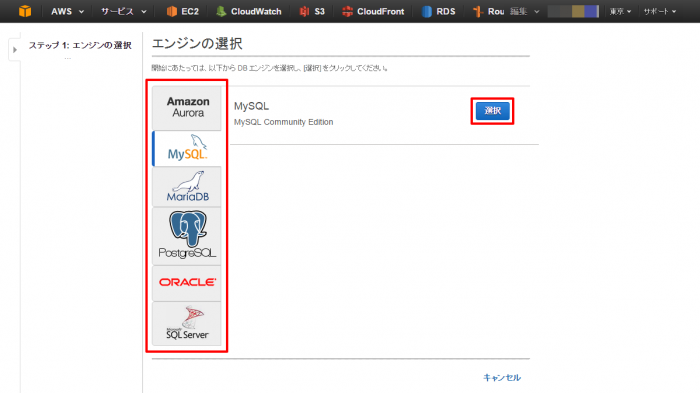Select the Amazon Aurora engine tile
This screenshot has width=700, height=393.
(x=187, y=108)
